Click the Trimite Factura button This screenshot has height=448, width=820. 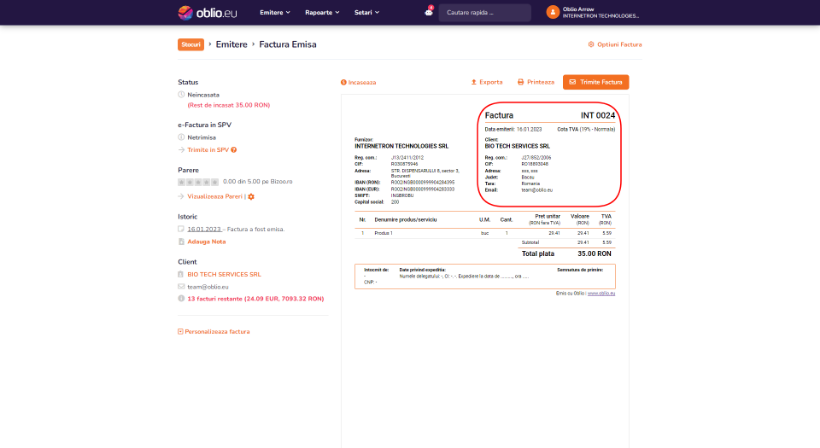596,82
